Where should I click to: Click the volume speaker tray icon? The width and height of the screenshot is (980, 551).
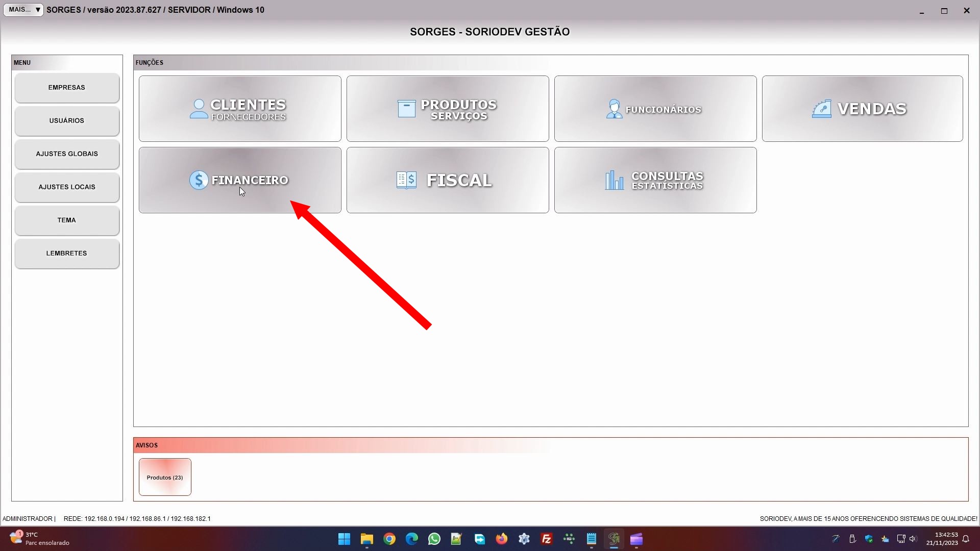coord(913,539)
